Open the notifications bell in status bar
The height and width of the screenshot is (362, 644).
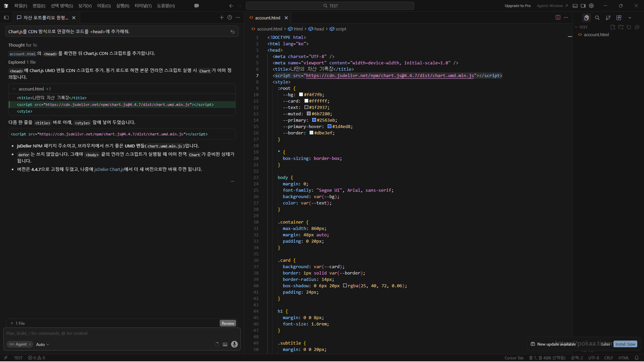point(637,358)
